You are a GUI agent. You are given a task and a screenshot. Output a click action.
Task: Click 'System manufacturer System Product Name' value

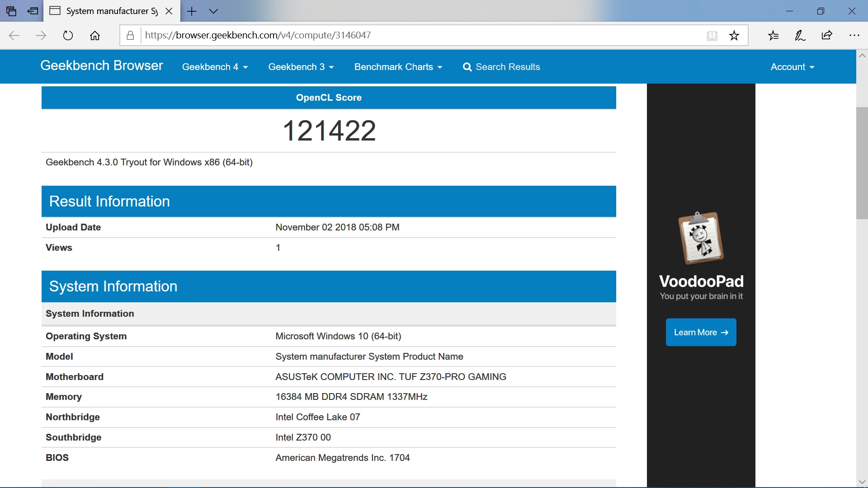(x=369, y=357)
